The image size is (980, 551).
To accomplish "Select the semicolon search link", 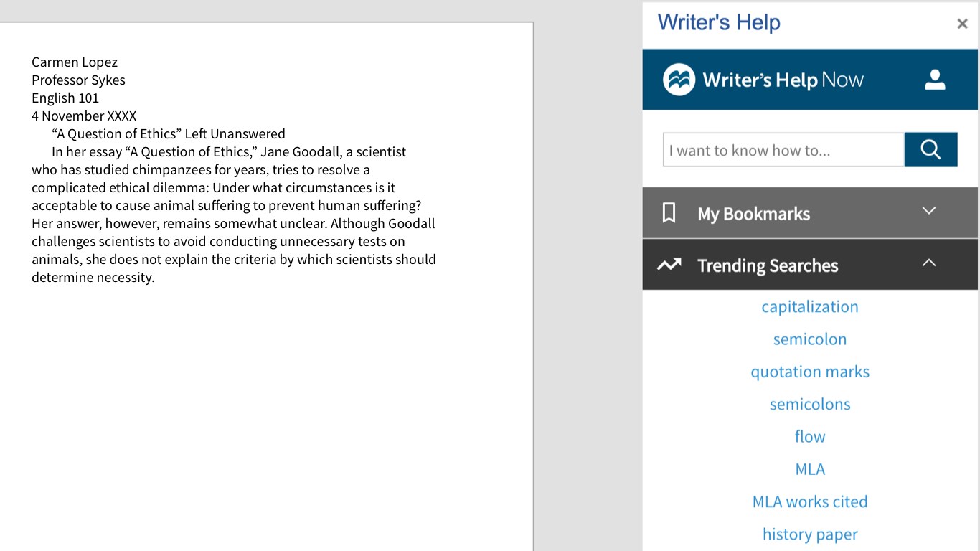I will tap(809, 339).
